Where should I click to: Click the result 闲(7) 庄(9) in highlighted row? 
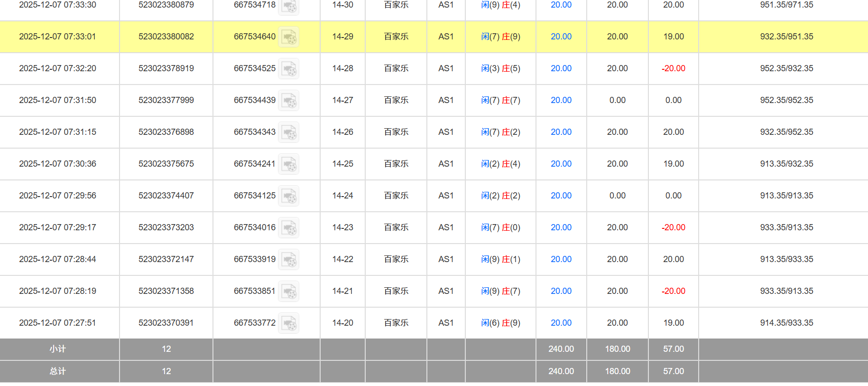click(500, 37)
